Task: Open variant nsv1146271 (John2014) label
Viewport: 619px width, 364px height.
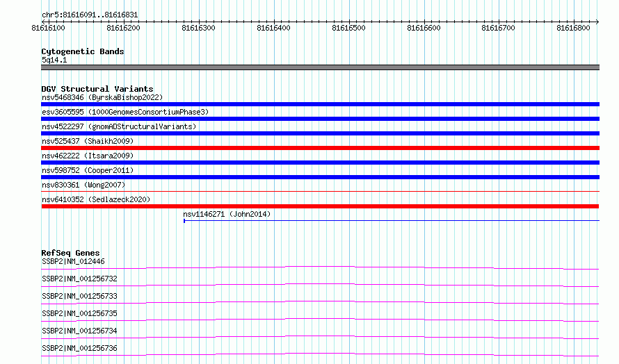Action: point(227,214)
